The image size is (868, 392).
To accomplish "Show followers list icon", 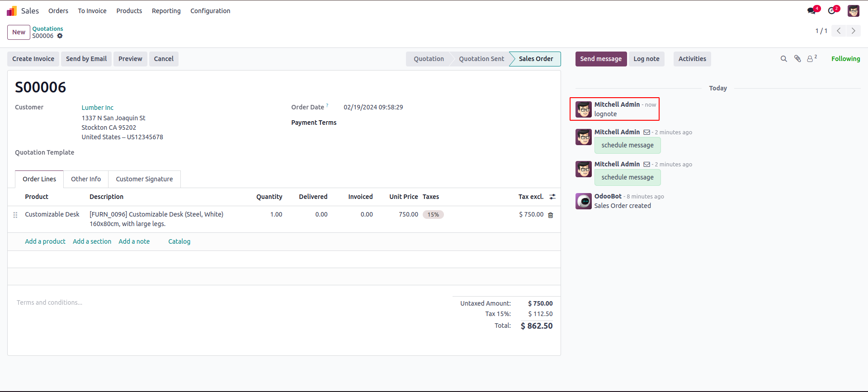I will tap(812, 58).
